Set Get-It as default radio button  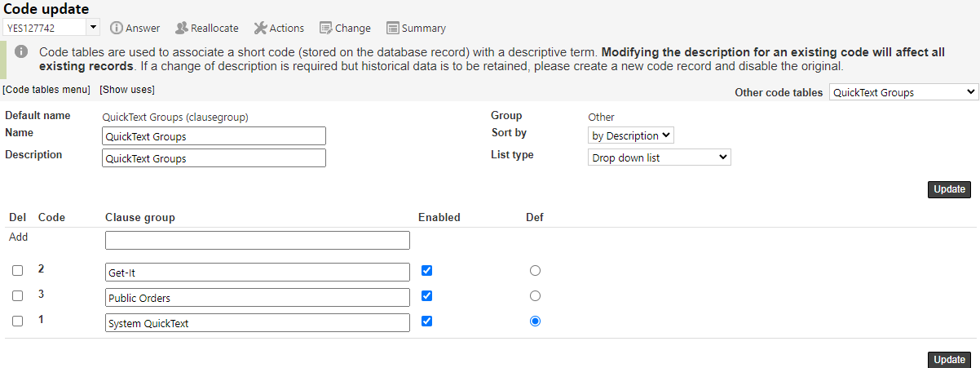(535, 270)
